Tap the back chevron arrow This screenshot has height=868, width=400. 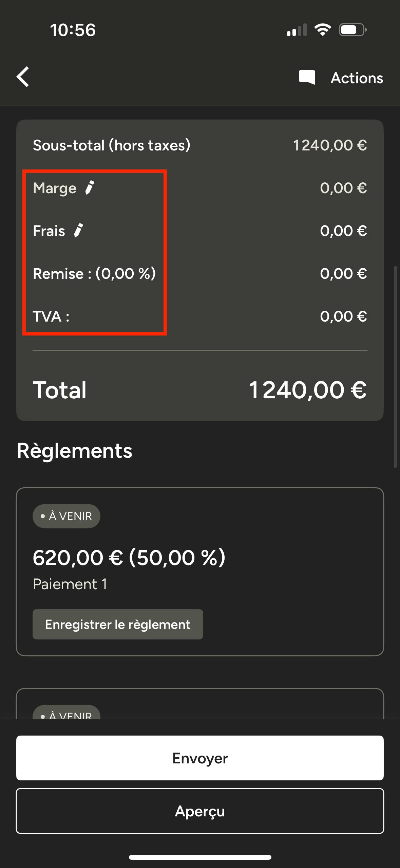(x=23, y=77)
